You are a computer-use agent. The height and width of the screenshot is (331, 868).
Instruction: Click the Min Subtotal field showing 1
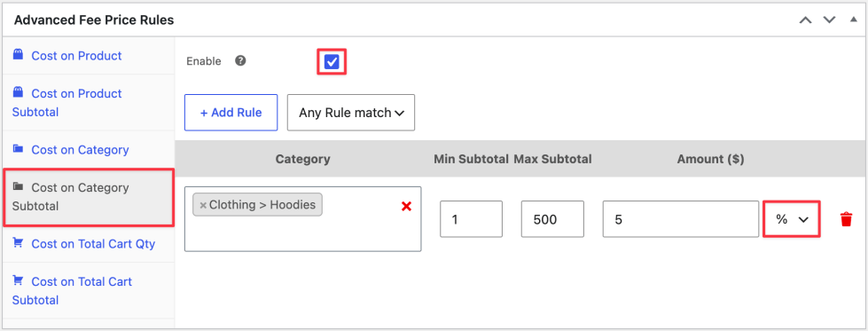click(471, 219)
